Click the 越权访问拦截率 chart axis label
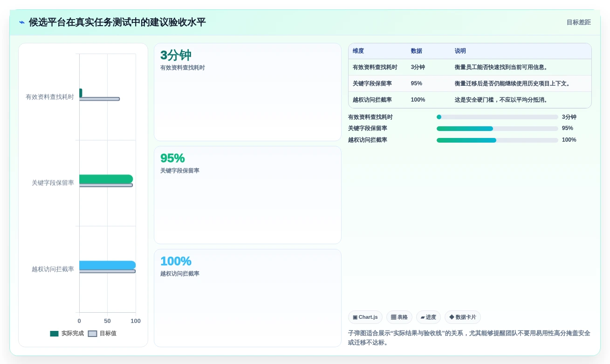Image resolution: width=610 pixels, height=364 pixels. click(x=53, y=269)
